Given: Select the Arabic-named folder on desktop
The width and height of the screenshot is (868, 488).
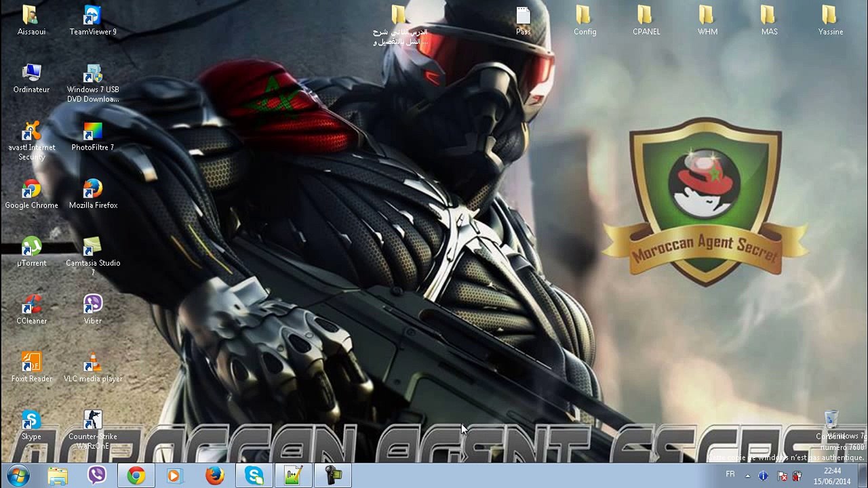Looking at the screenshot, I should [400, 25].
